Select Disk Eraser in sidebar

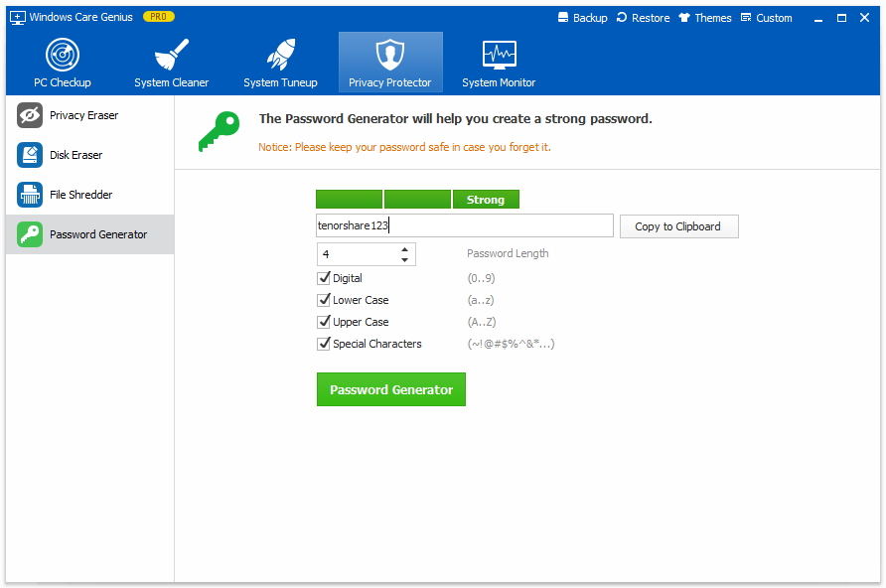[x=89, y=155]
